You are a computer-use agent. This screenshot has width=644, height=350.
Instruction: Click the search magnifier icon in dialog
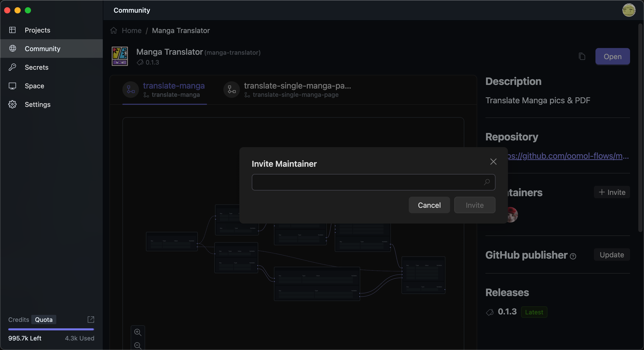(487, 182)
